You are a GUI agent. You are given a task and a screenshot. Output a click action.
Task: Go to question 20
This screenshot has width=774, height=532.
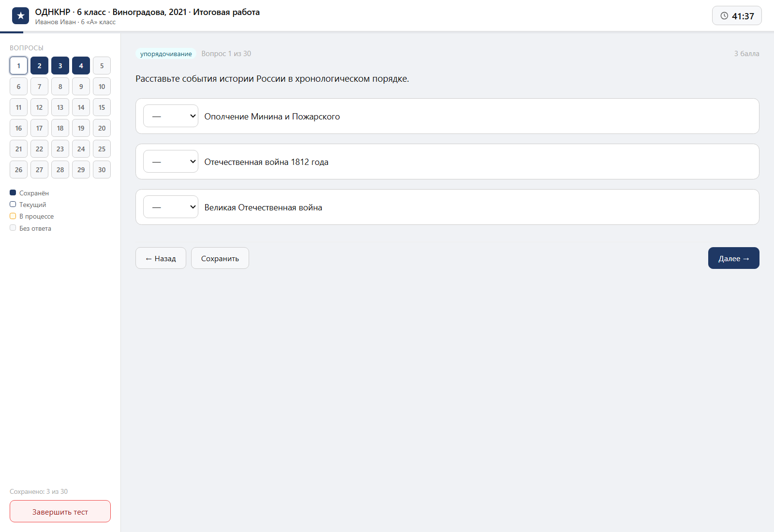(x=102, y=128)
